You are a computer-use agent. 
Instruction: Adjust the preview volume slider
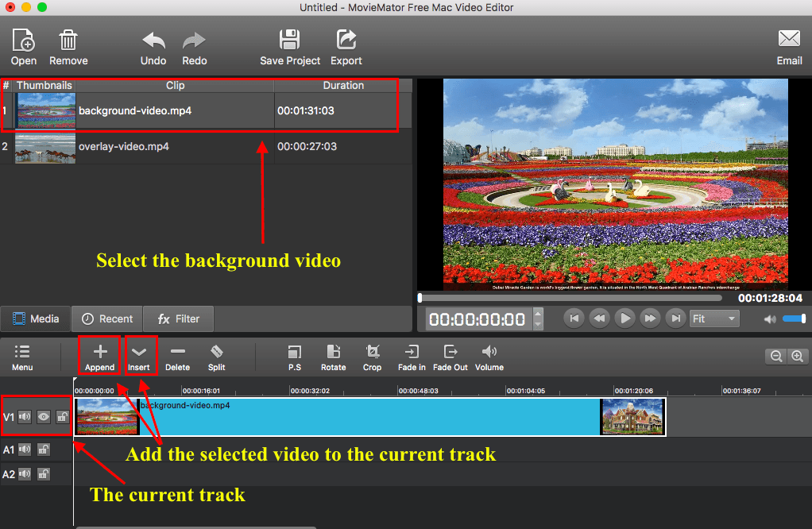click(794, 319)
